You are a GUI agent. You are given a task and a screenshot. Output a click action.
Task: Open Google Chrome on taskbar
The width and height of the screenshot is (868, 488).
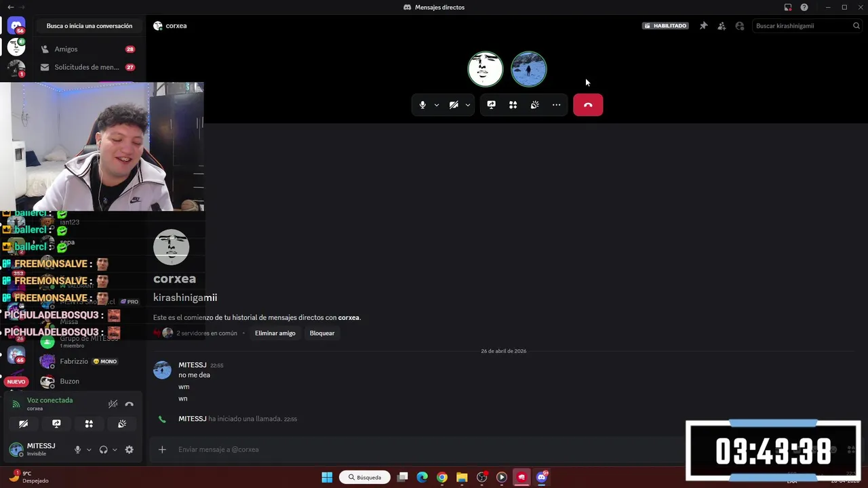pos(442,477)
